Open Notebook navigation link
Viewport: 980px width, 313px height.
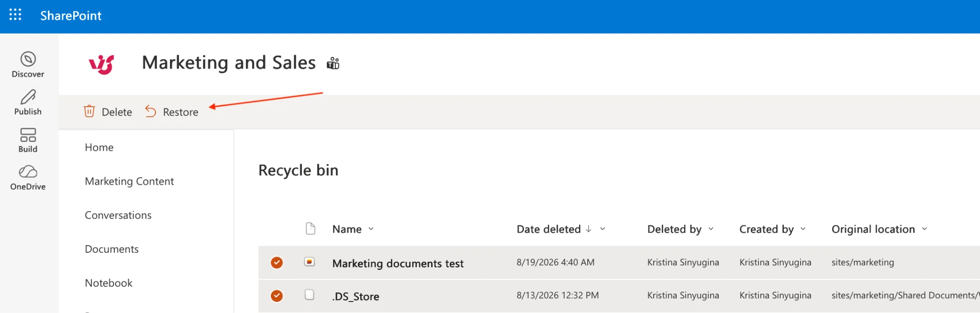tap(109, 283)
